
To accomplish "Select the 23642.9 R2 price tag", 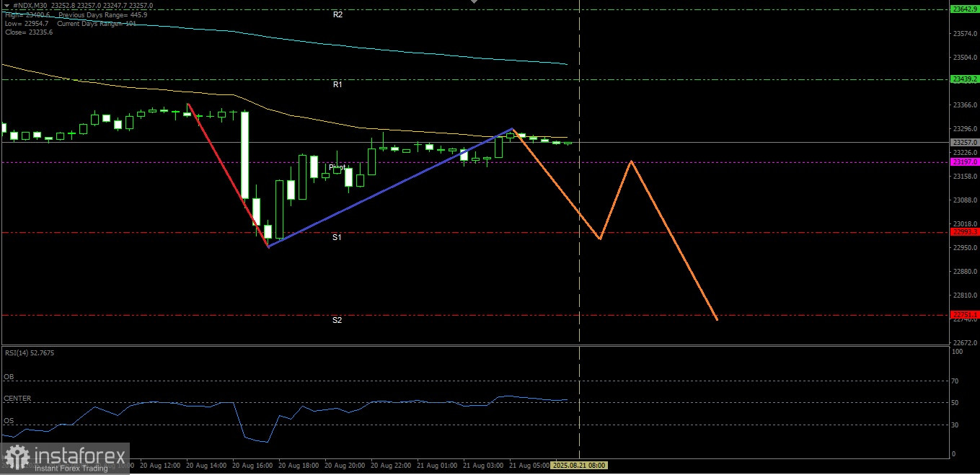I will tap(965, 9).
